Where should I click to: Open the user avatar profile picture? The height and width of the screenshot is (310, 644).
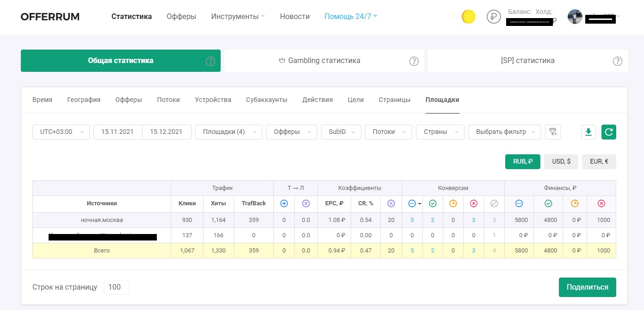(x=575, y=17)
